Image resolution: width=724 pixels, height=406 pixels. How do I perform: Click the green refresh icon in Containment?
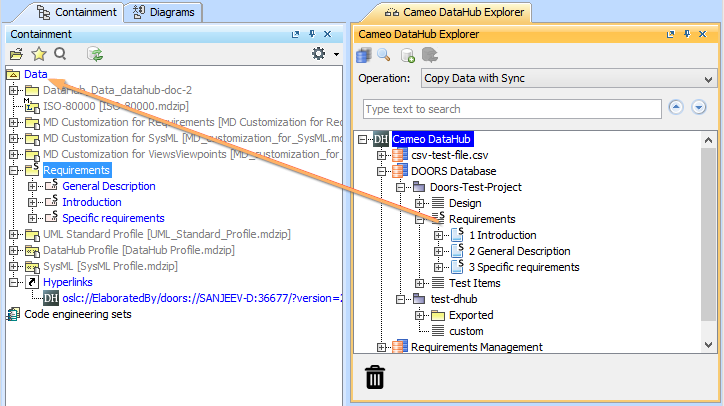(x=95, y=54)
